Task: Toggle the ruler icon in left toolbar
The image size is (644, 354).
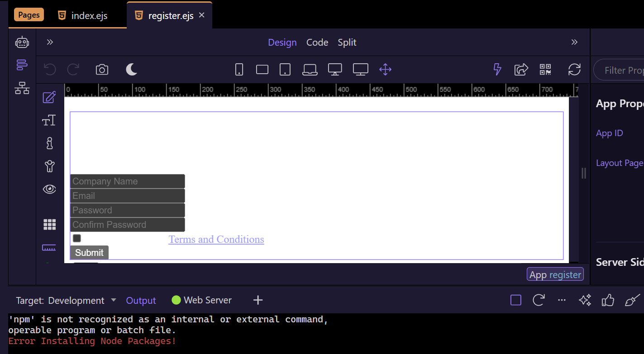Action: [x=49, y=247]
